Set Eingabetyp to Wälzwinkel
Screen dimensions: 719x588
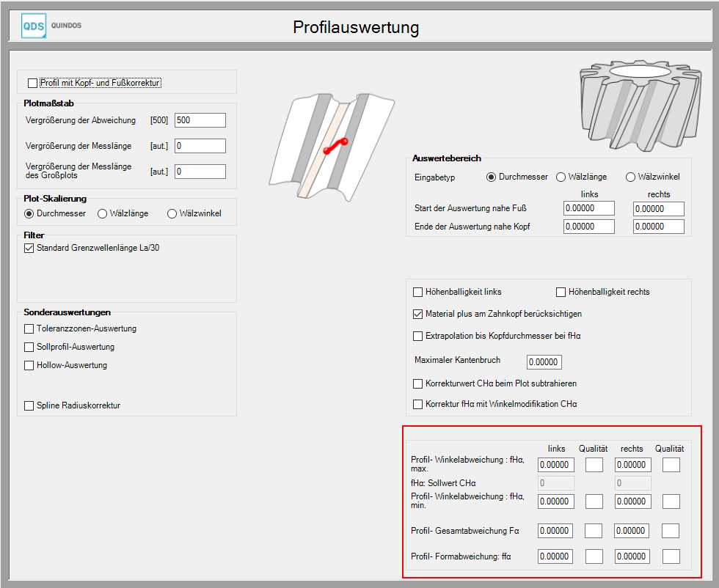[630, 177]
